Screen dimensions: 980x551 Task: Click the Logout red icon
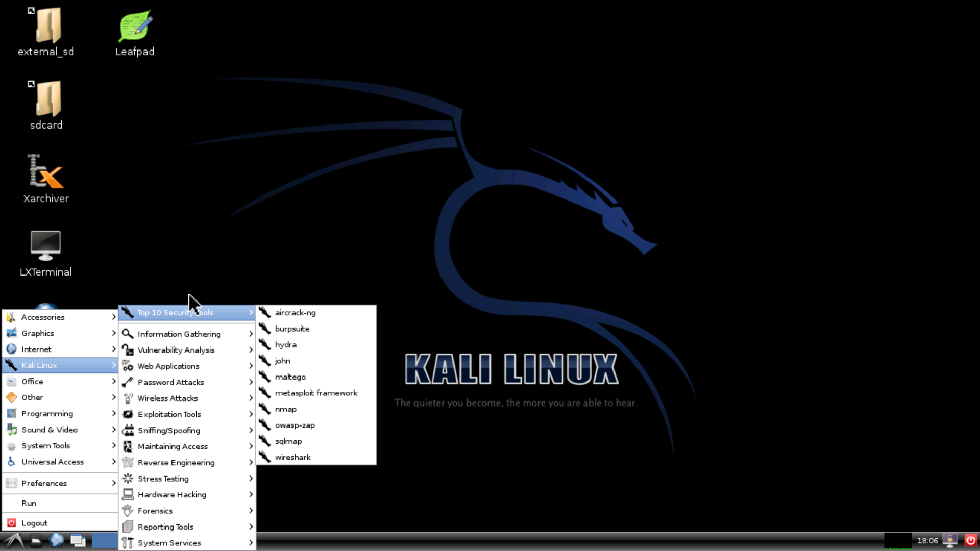tap(11, 523)
